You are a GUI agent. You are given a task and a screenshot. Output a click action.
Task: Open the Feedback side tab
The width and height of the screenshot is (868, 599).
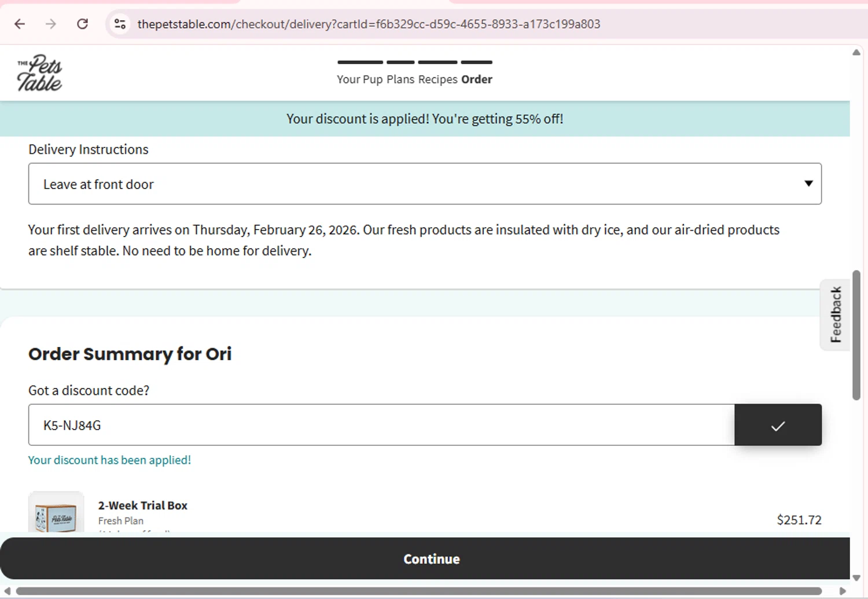point(835,315)
